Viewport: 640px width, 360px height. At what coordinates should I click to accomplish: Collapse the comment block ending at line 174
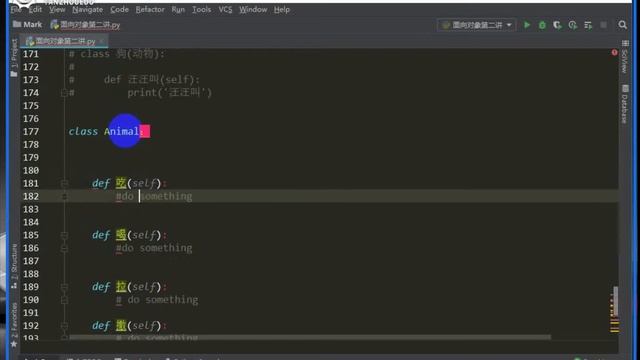pyautogui.click(x=64, y=93)
